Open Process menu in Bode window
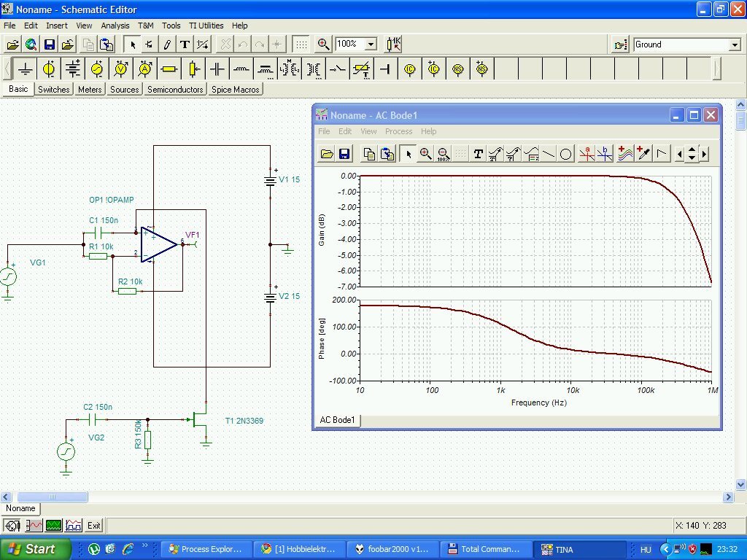This screenshot has height=560, width=747. click(x=398, y=131)
